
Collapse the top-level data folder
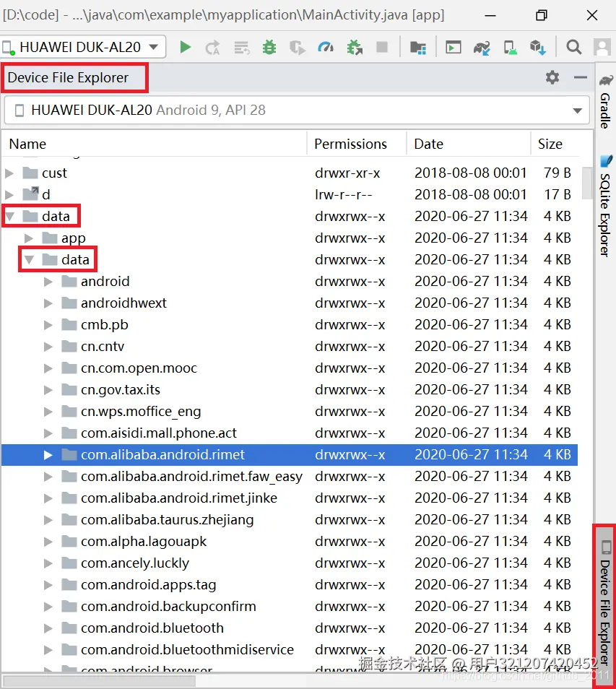click(9, 216)
